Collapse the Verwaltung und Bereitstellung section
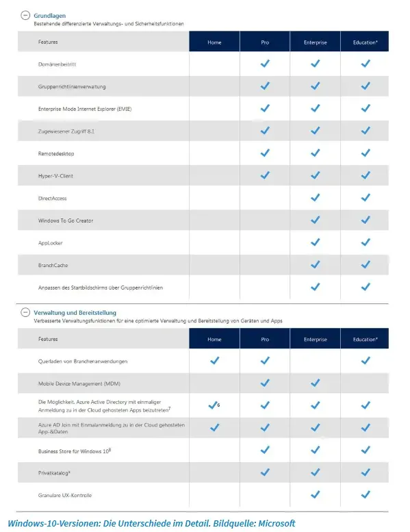This screenshot has width=410, height=532. pyautogui.click(x=25, y=312)
